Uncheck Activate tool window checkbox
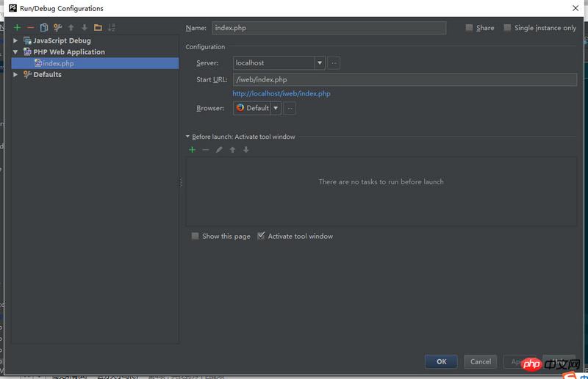Viewport: 588px width, 379px height. coord(261,237)
